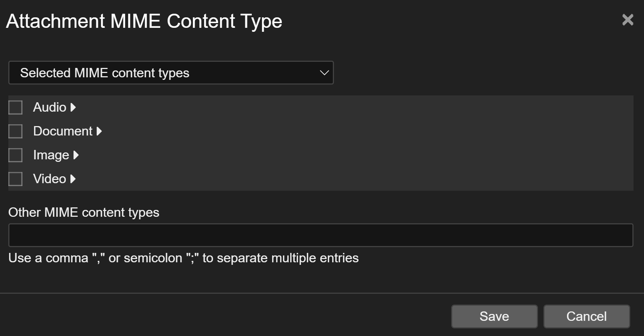Viewport: 644px width, 336px height.
Task: Select the Audio category label
Action: (50, 107)
